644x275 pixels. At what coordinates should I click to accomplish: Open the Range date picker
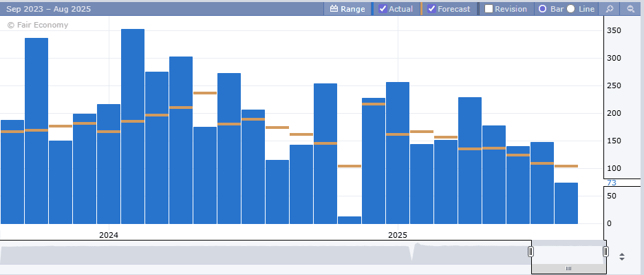(x=347, y=9)
